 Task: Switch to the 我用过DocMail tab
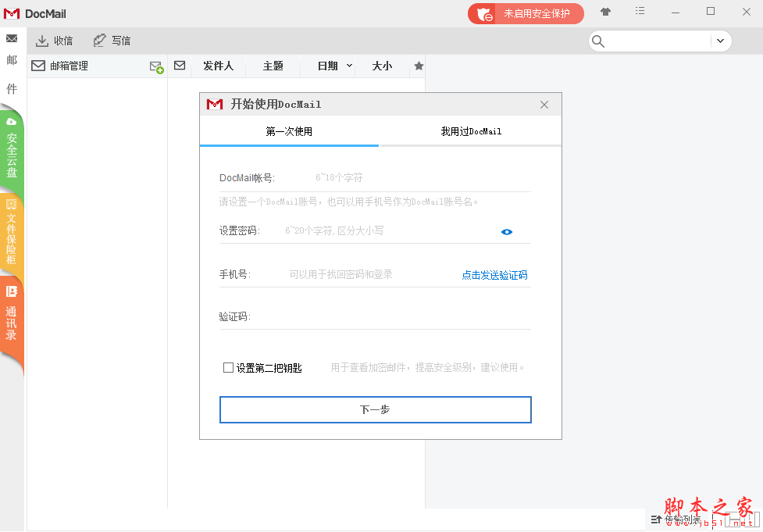471,131
